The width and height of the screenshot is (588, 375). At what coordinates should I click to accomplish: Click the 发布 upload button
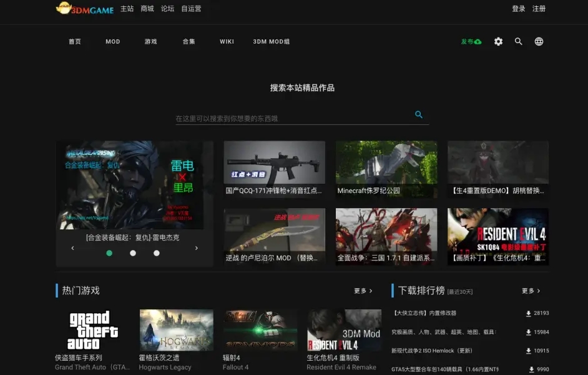pyautogui.click(x=471, y=42)
